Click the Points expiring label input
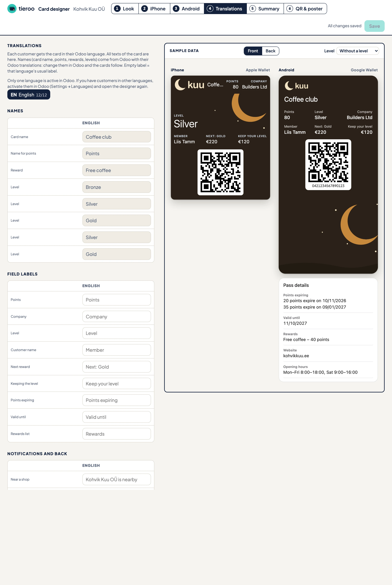 tap(117, 400)
